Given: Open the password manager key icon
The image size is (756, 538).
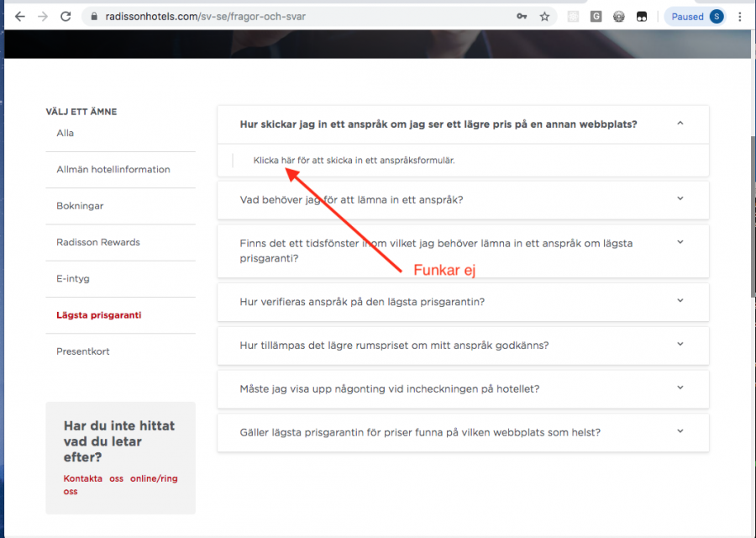Looking at the screenshot, I should pyautogui.click(x=522, y=16).
